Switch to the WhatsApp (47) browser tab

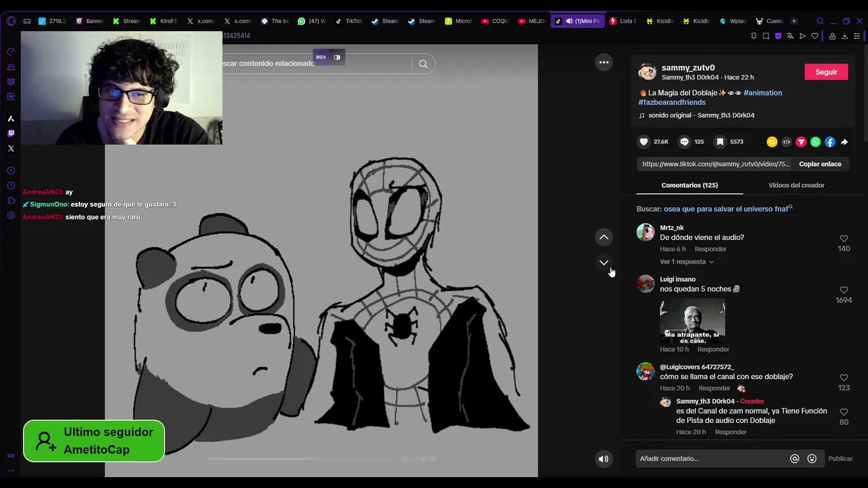[x=311, y=21]
